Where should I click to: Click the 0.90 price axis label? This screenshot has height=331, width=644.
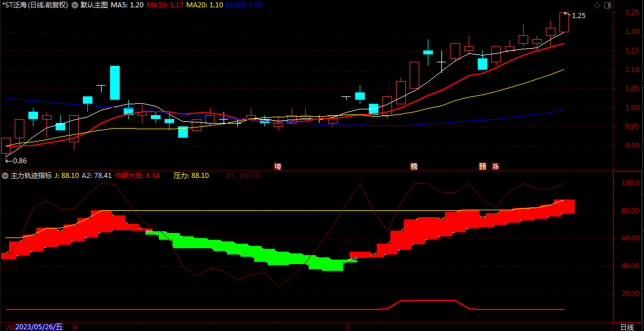[632, 146]
